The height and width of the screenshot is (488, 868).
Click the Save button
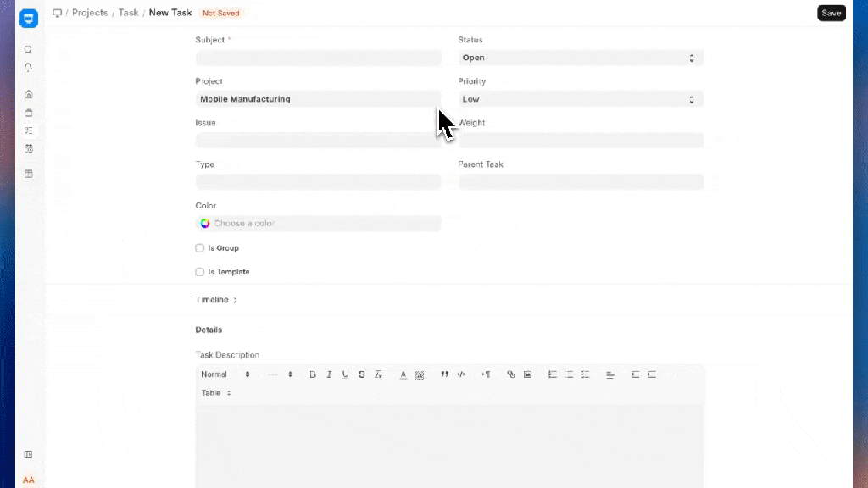(831, 14)
